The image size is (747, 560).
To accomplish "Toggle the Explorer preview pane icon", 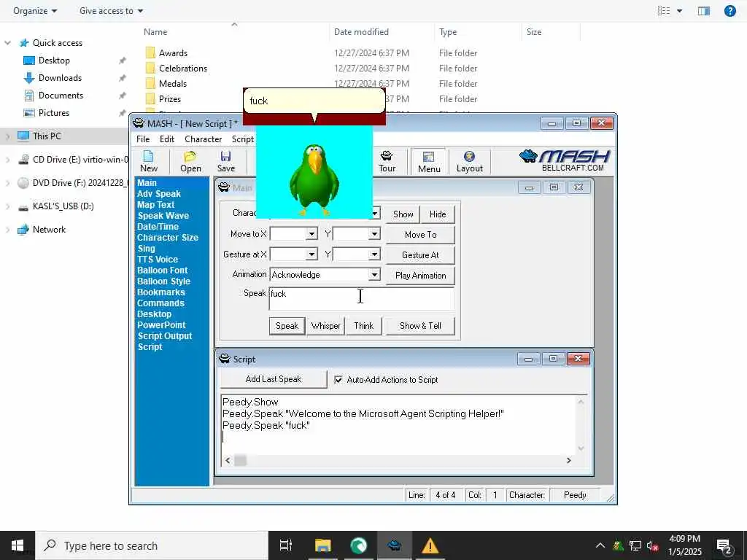I will point(704,10).
